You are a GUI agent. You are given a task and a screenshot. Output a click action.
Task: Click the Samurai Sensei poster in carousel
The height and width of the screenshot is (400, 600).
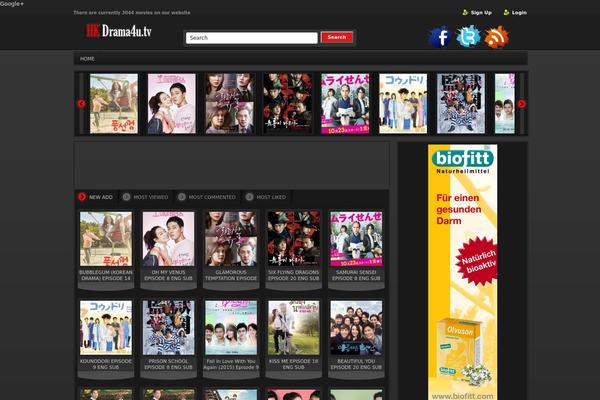[345, 104]
